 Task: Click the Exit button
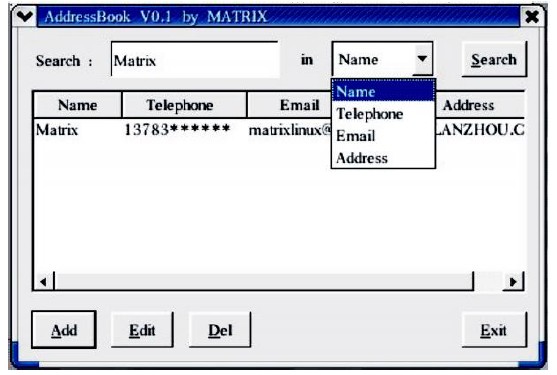[x=494, y=330]
